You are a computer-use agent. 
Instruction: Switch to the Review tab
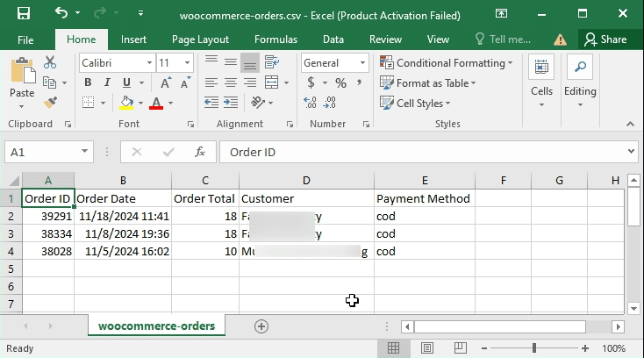point(385,39)
